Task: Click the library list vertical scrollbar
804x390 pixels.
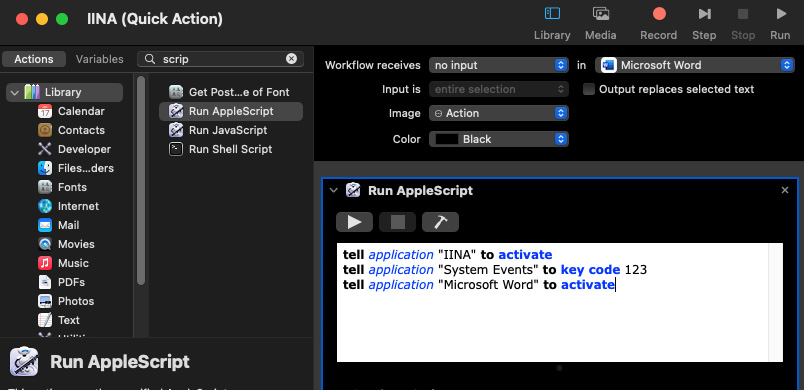Action: tap(141, 179)
